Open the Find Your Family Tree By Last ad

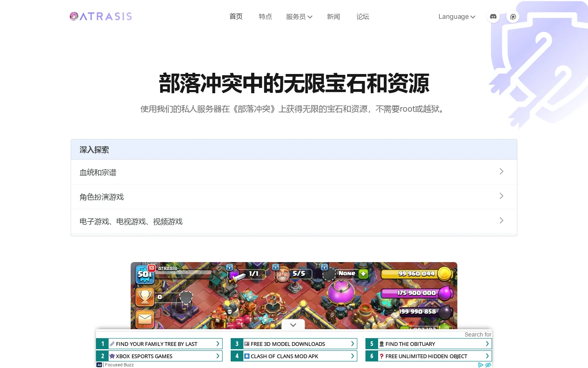point(159,344)
